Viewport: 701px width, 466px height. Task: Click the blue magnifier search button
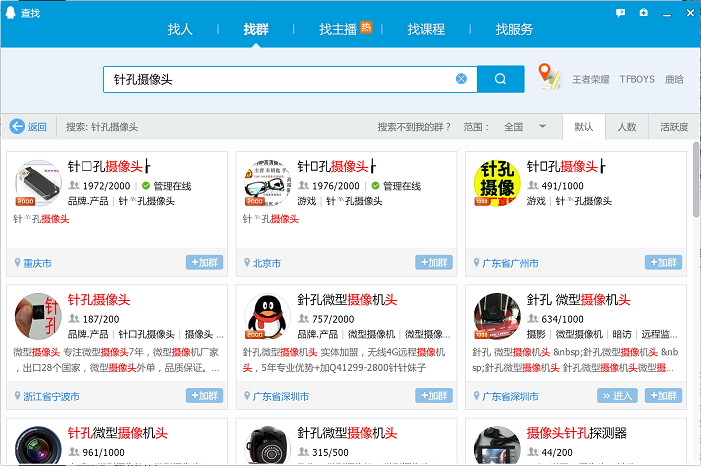501,79
